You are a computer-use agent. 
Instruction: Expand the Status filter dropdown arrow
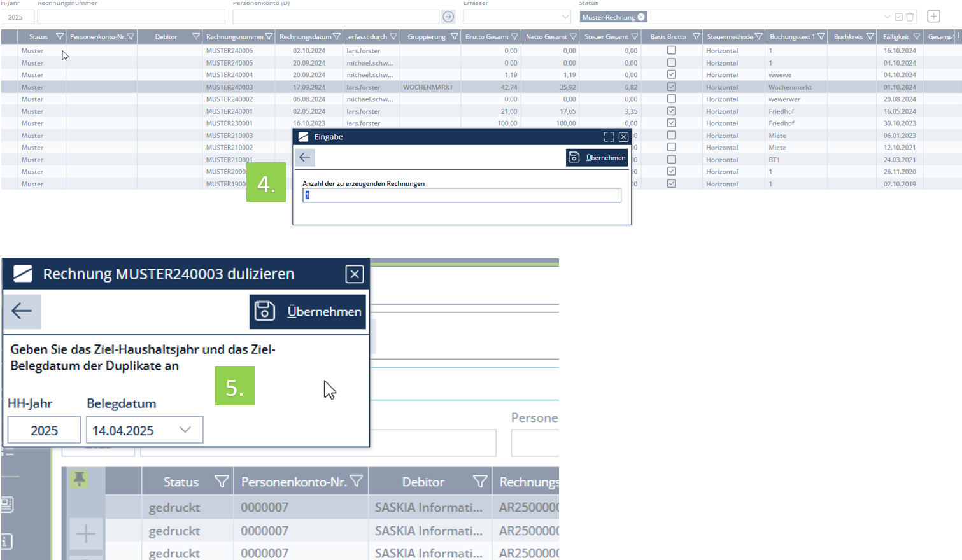887,17
